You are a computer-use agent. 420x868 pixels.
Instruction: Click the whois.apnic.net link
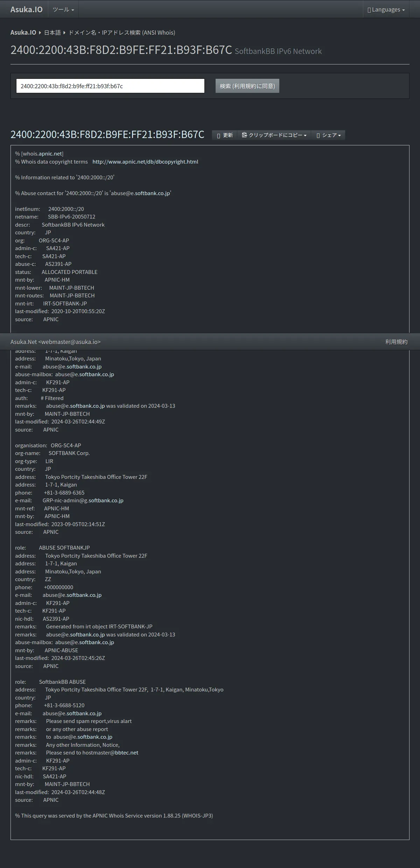[50, 154]
